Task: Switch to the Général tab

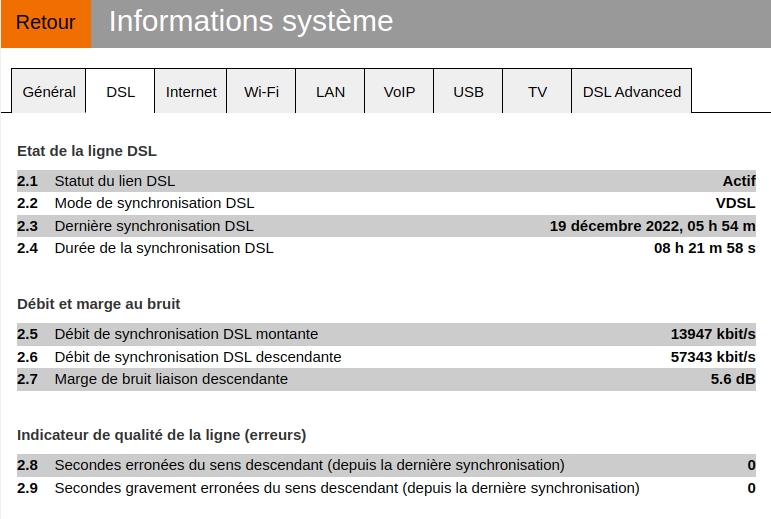Action: (x=49, y=92)
